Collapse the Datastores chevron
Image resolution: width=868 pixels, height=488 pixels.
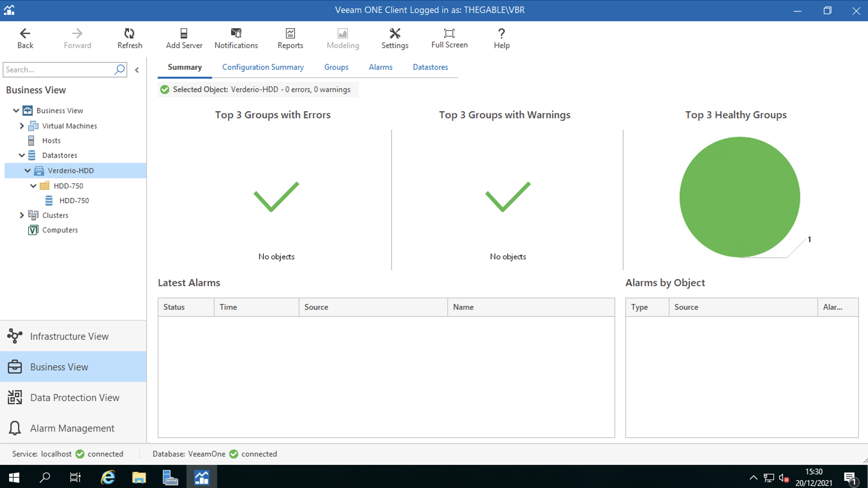[22, 155]
